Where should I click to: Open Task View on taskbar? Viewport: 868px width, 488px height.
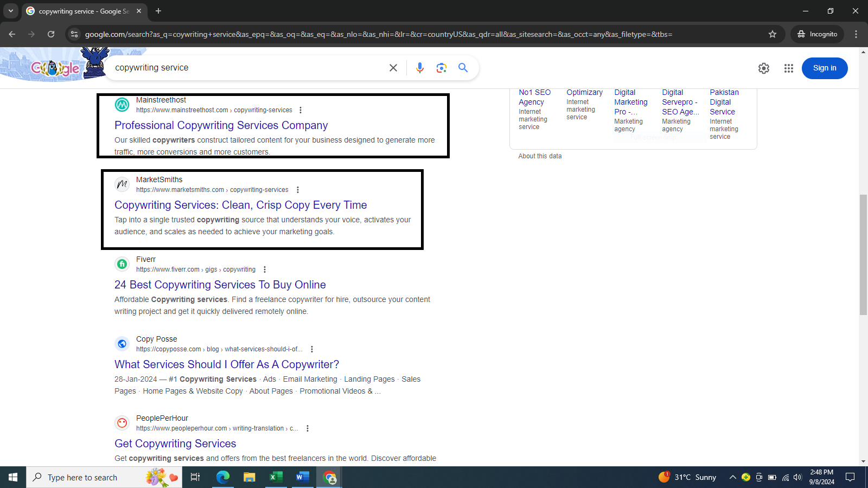(x=195, y=477)
